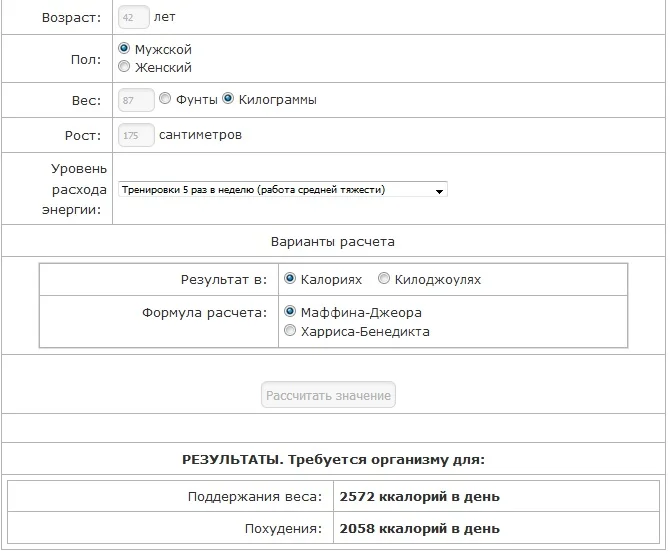The height and width of the screenshot is (557, 670).
Task: Select the Женский gender radio button
Action: coord(124,67)
